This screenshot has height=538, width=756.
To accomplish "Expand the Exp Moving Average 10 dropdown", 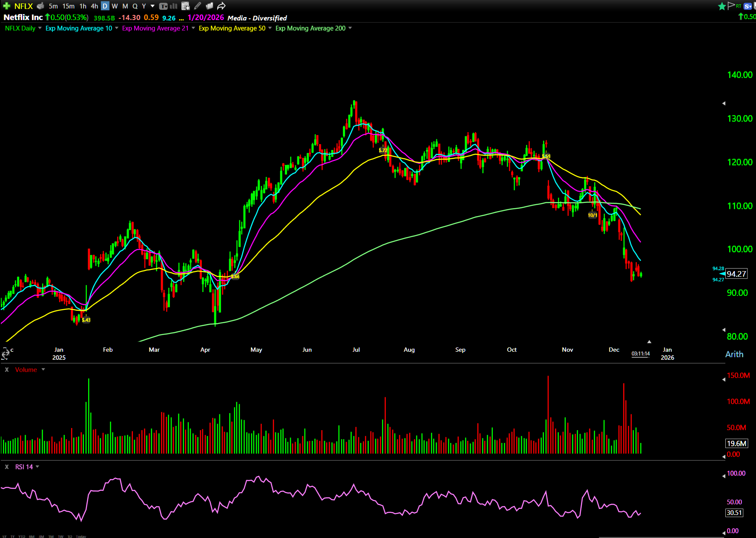I will pyautogui.click(x=117, y=28).
